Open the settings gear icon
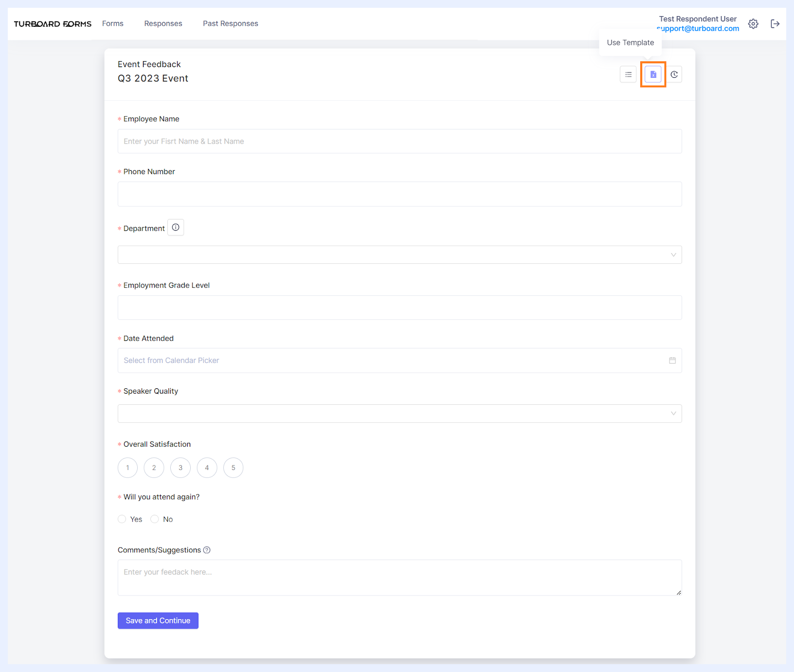794x672 pixels. tap(753, 24)
